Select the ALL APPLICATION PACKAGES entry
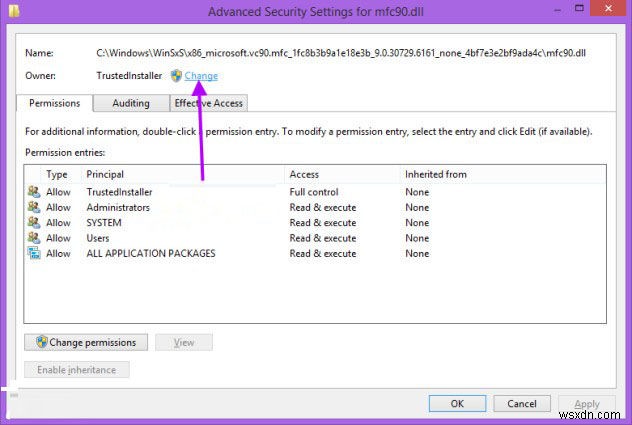 [151, 253]
